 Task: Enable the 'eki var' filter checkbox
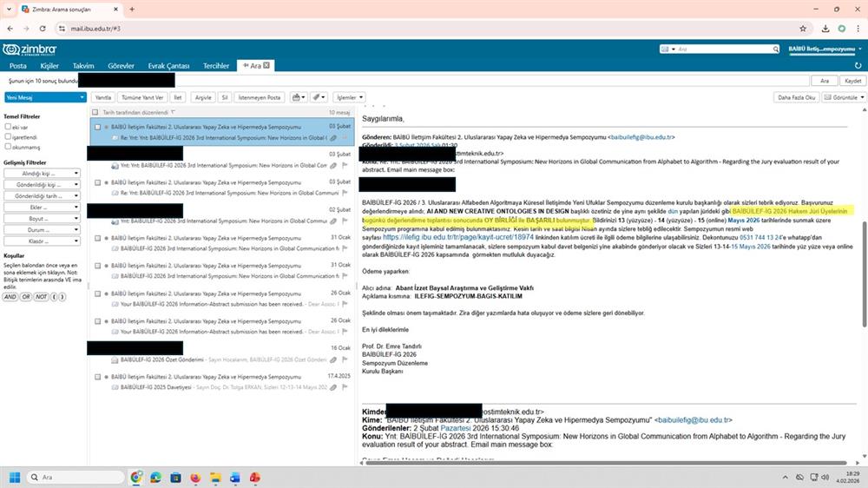[x=8, y=127]
